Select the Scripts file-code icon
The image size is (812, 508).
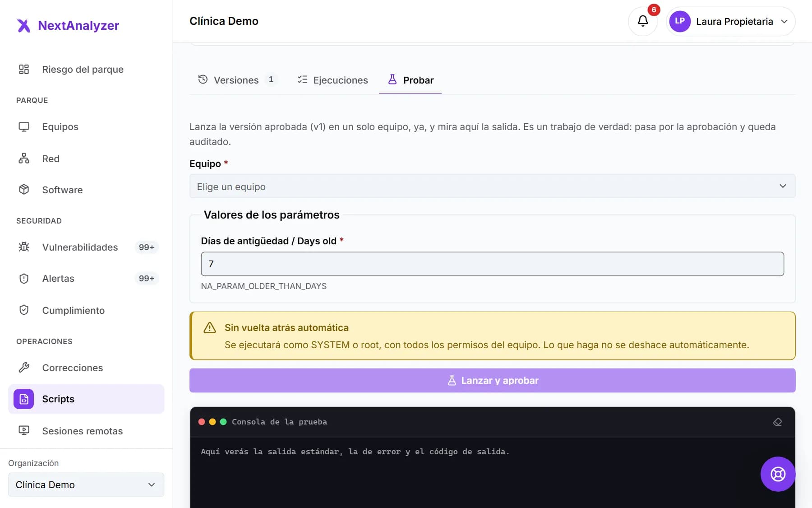click(x=23, y=399)
